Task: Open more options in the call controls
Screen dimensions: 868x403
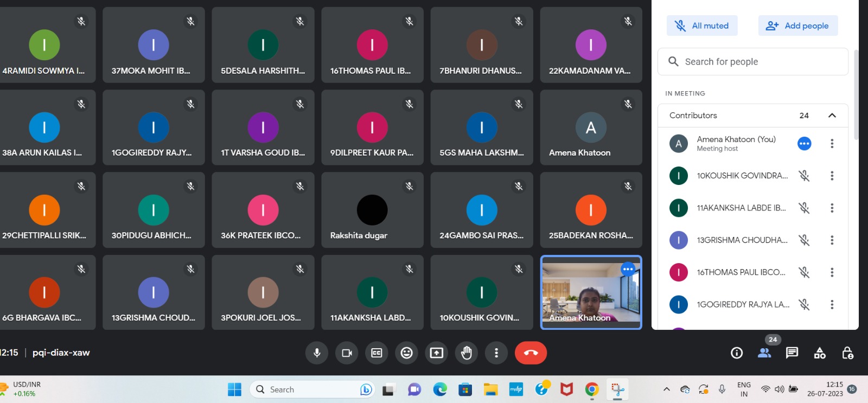Action: point(496,353)
